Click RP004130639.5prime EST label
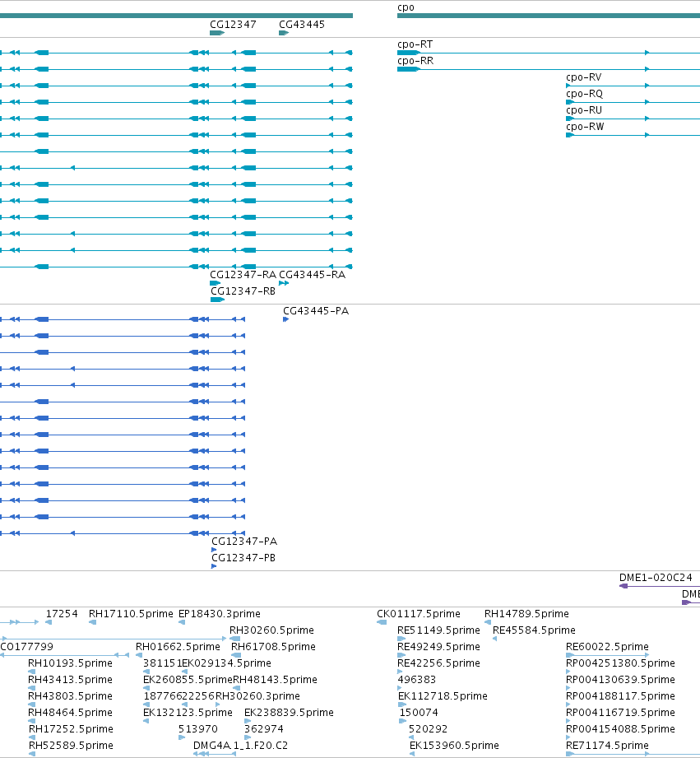The width and height of the screenshot is (700, 758). tap(620, 679)
